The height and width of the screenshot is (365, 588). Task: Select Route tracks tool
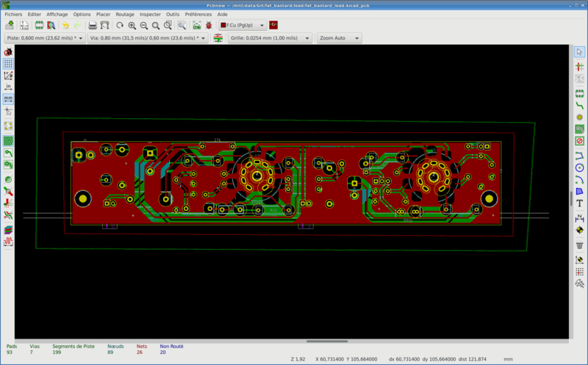point(579,106)
